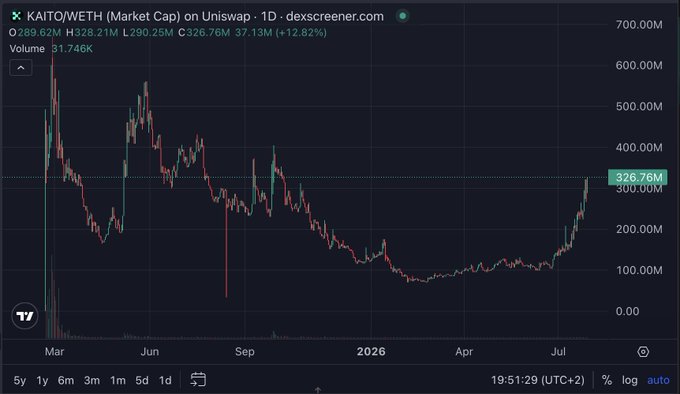
Task: Click the Volume 31.746K indicator label
Action: (x=51, y=49)
